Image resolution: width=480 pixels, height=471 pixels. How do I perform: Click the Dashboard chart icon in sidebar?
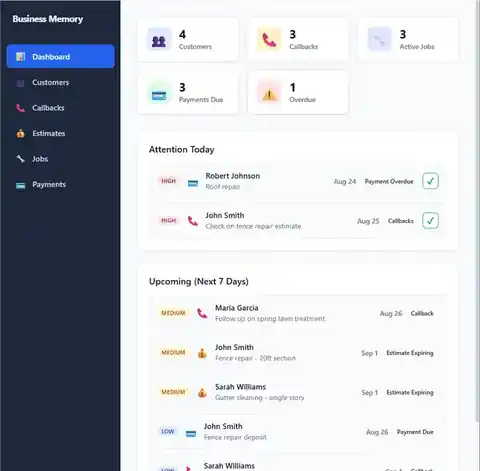click(21, 57)
